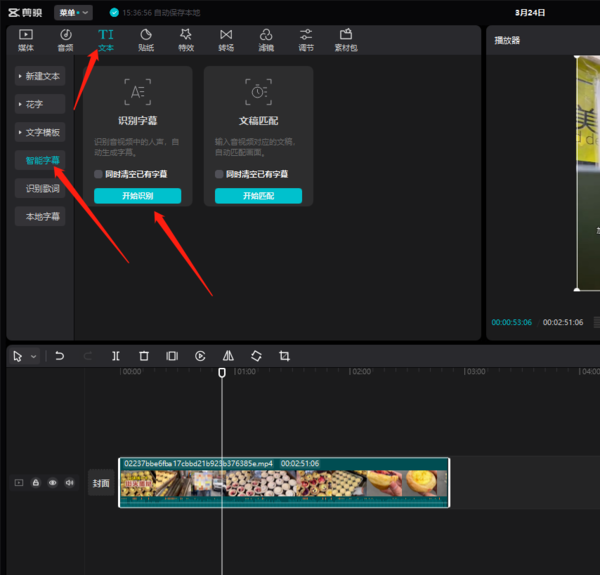
Task: Switch to the 媒体 (media) tab
Action: 26,39
